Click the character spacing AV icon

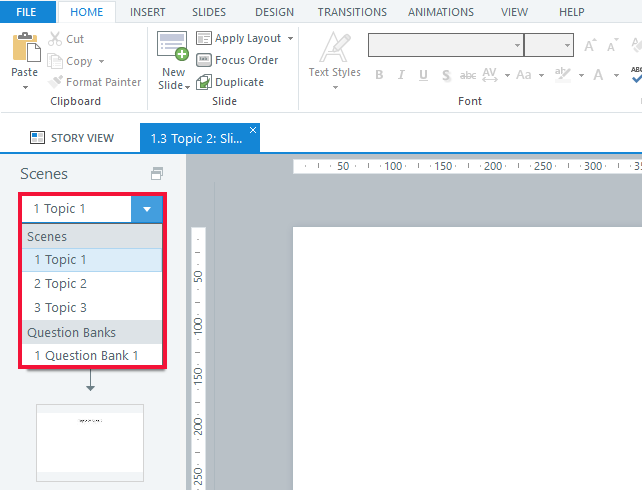tap(490, 75)
